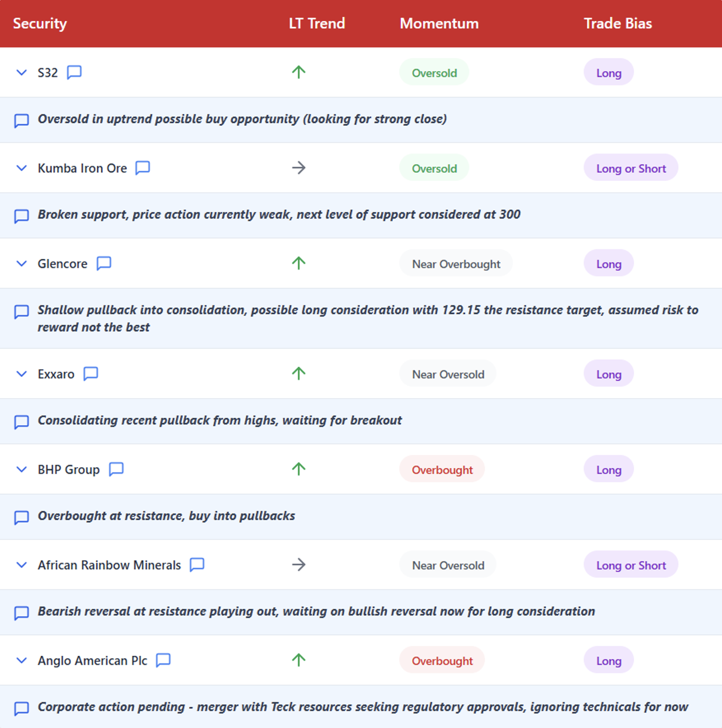
Task: Collapse the S32 row chevron
Action: 22,73
